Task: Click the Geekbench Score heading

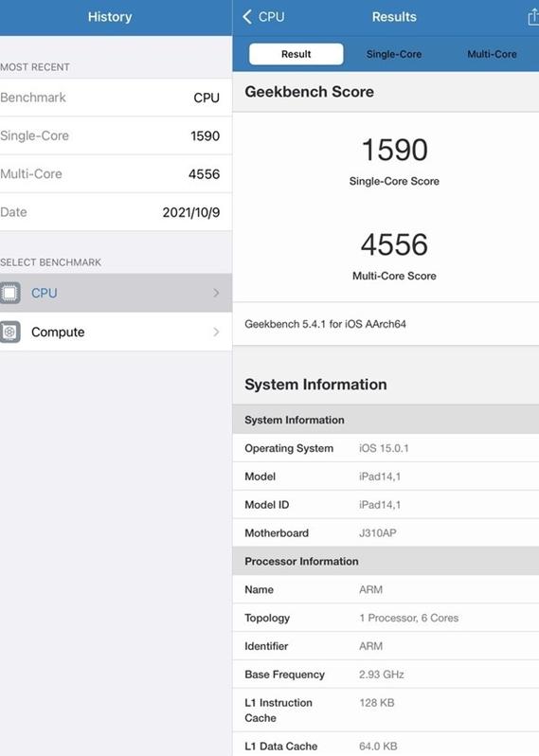Action: (x=309, y=92)
